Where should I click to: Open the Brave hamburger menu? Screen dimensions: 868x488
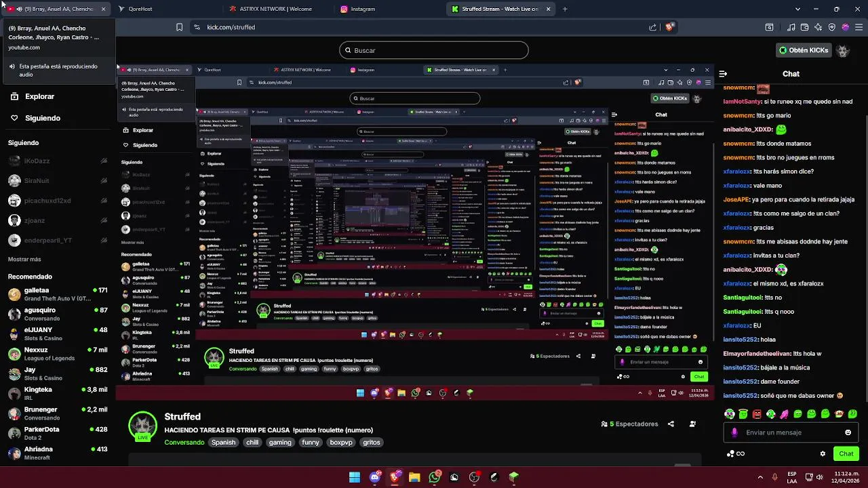click(x=859, y=27)
